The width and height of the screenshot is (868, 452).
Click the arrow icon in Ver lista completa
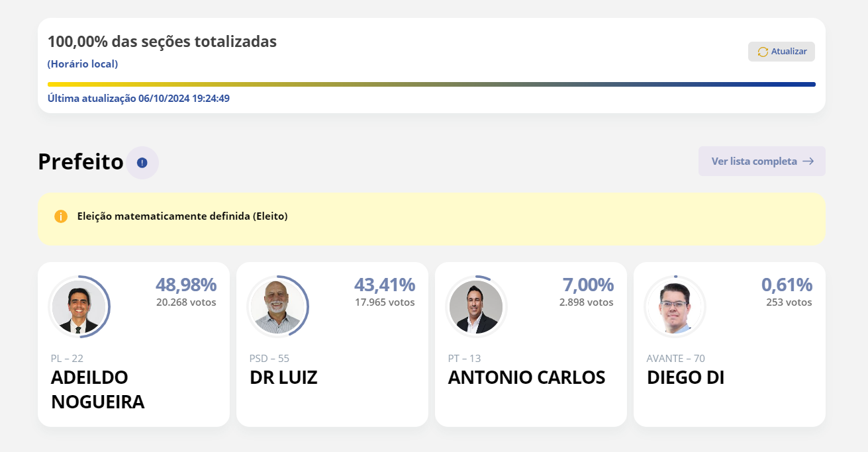(808, 161)
